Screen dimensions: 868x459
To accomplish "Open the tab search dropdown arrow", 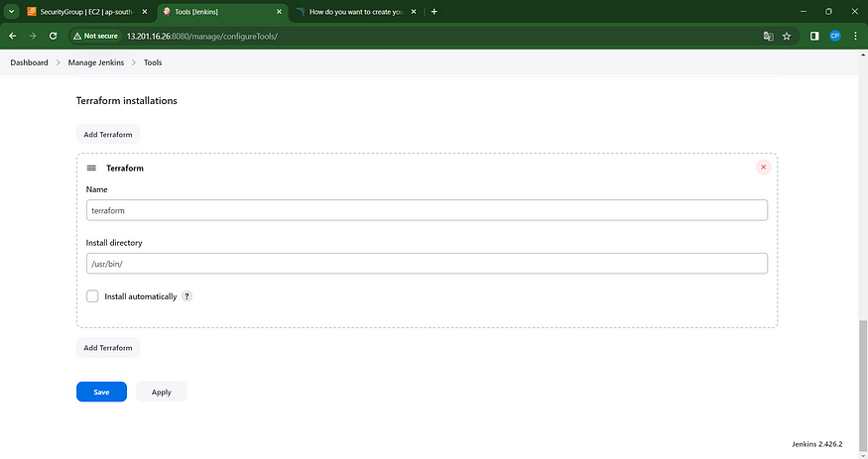I will (11, 12).
